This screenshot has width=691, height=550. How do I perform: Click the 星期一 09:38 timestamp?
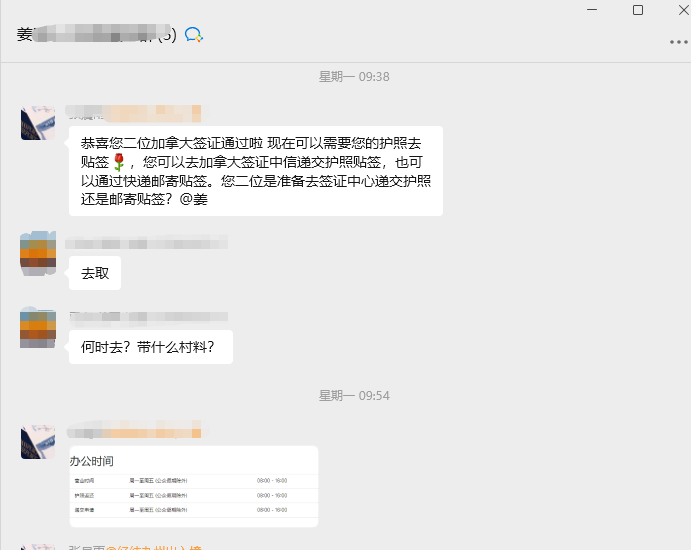pos(354,77)
